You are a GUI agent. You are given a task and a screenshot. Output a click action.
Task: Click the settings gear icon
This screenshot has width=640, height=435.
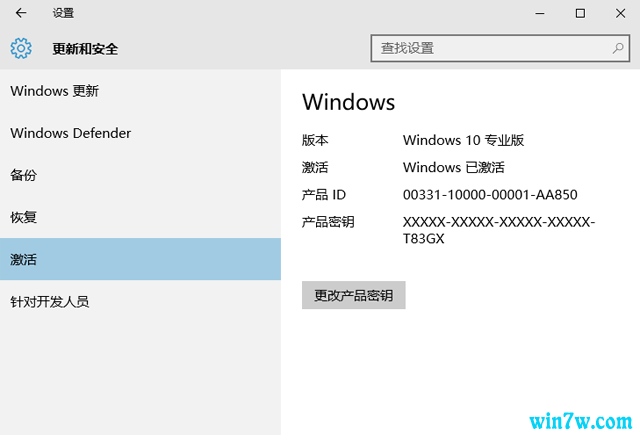pyautogui.click(x=22, y=48)
